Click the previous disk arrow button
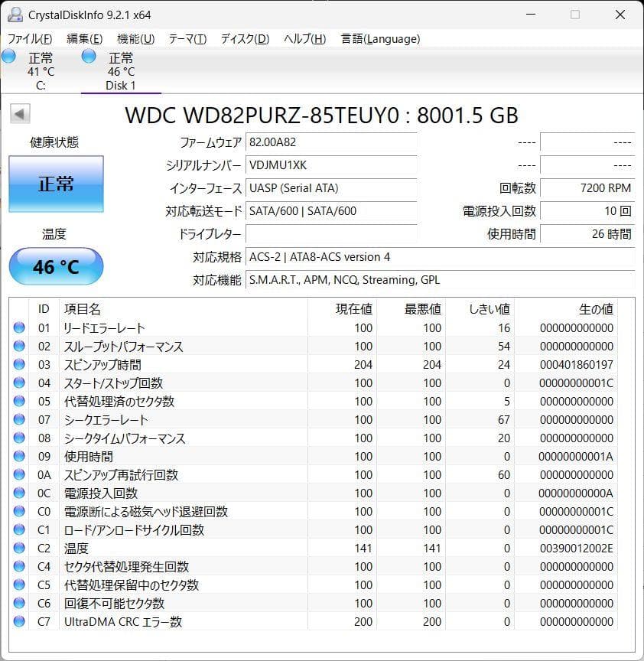Screen dimensions: 644x661 [20, 114]
